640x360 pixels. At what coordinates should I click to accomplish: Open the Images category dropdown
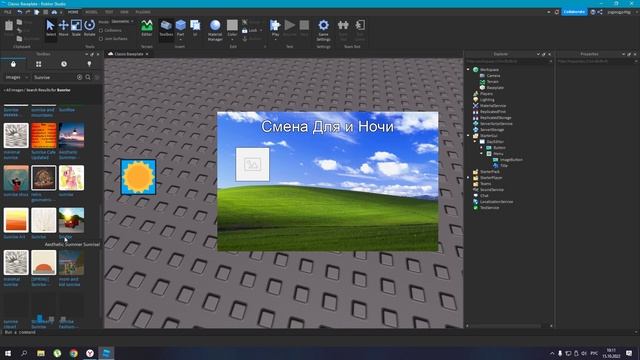16,77
